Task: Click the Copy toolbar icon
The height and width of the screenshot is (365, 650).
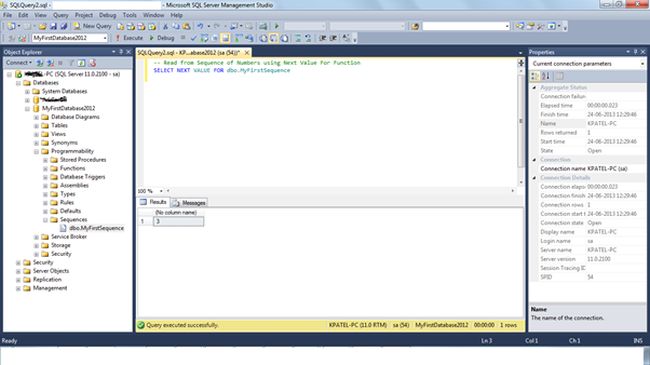Action: pyautogui.click(x=176, y=26)
